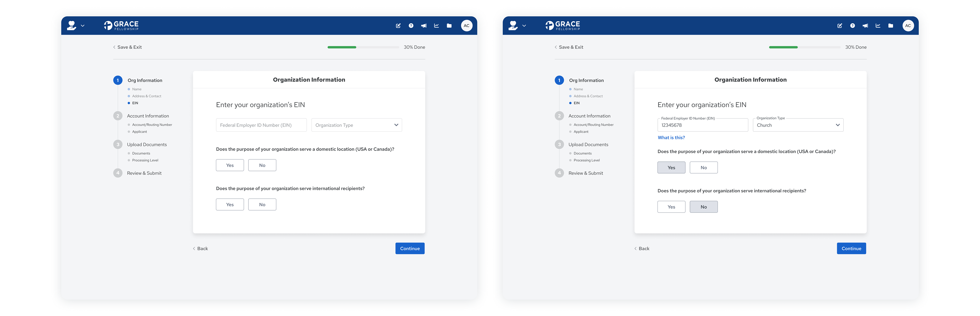Screen dimensions: 980x316
Task: Open the empty Organization Type dropdown
Action: pos(357,125)
